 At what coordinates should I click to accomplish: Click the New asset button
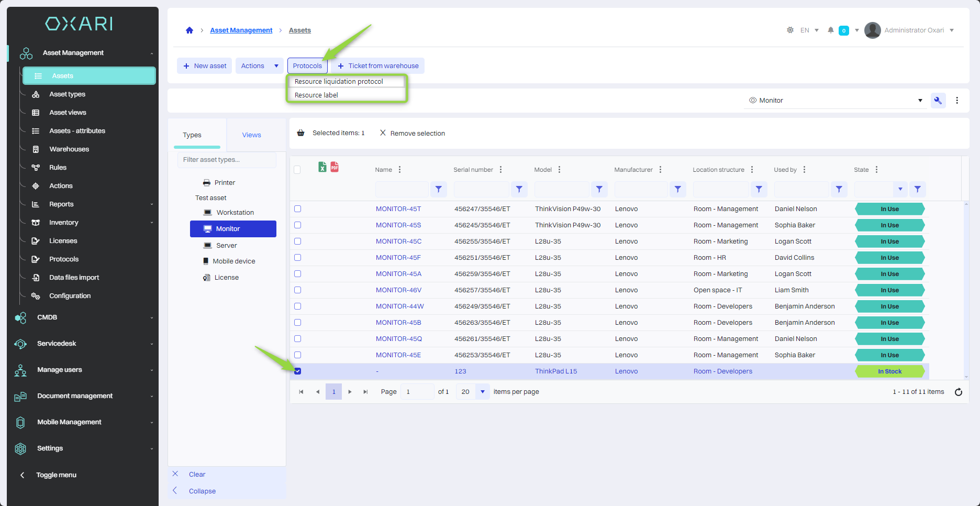tap(205, 66)
